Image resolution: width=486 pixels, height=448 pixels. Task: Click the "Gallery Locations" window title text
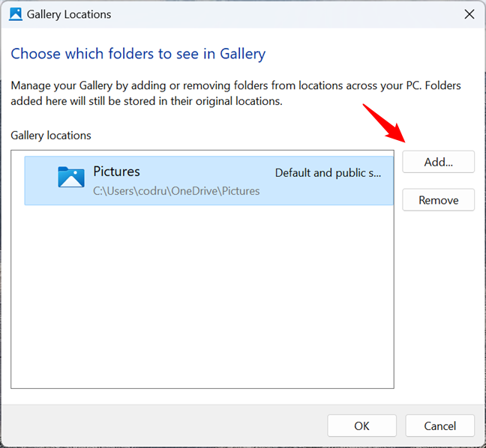pos(69,14)
